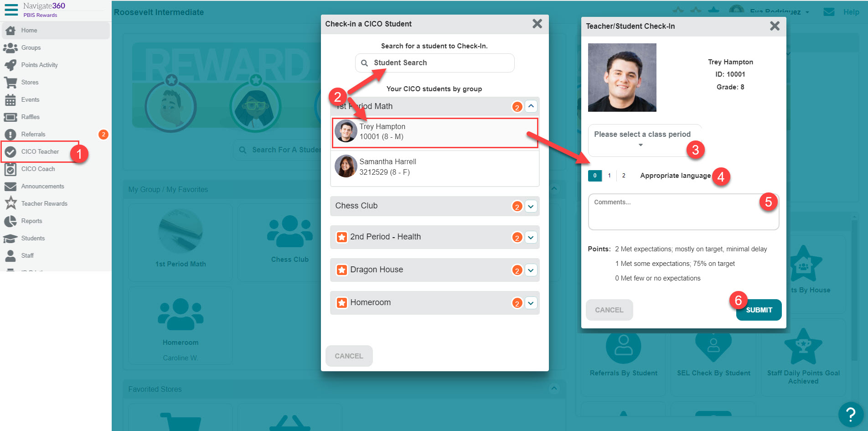Expand the Chess Club group list
The width and height of the screenshot is (868, 431).
coord(530,206)
